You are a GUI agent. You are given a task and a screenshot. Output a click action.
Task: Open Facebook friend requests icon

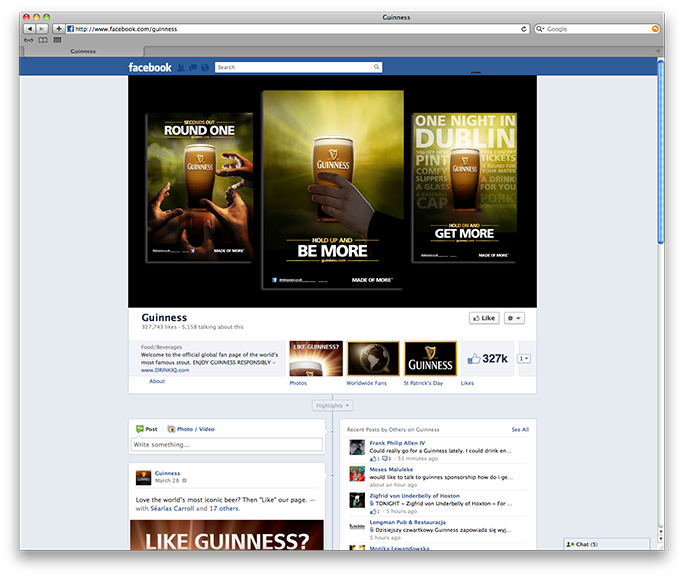point(181,67)
